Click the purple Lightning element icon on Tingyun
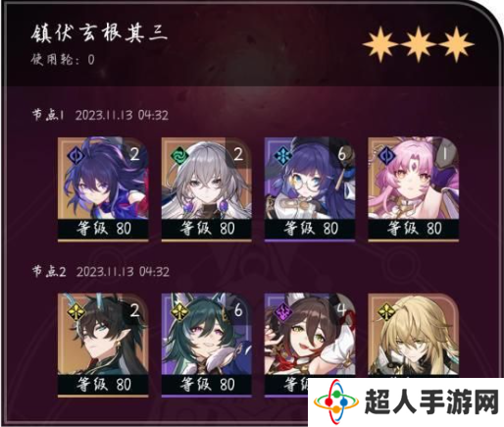Image resolution: width=504 pixels, height=427 pixels. coord(280,311)
